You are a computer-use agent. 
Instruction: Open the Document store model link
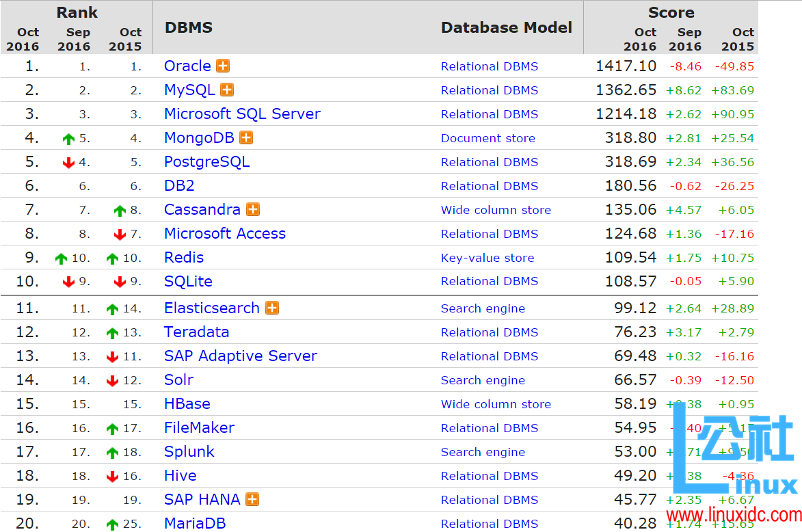coord(487,138)
